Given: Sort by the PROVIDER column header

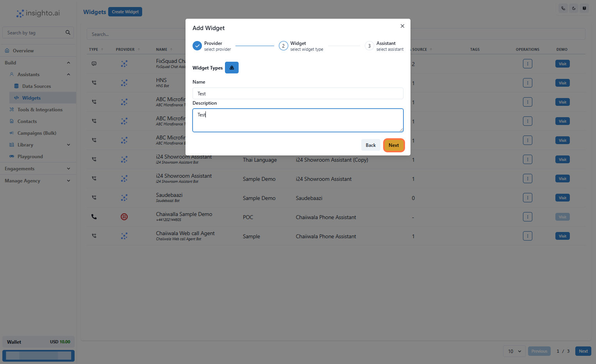Looking at the screenshot, I should (x=128, y=50).
